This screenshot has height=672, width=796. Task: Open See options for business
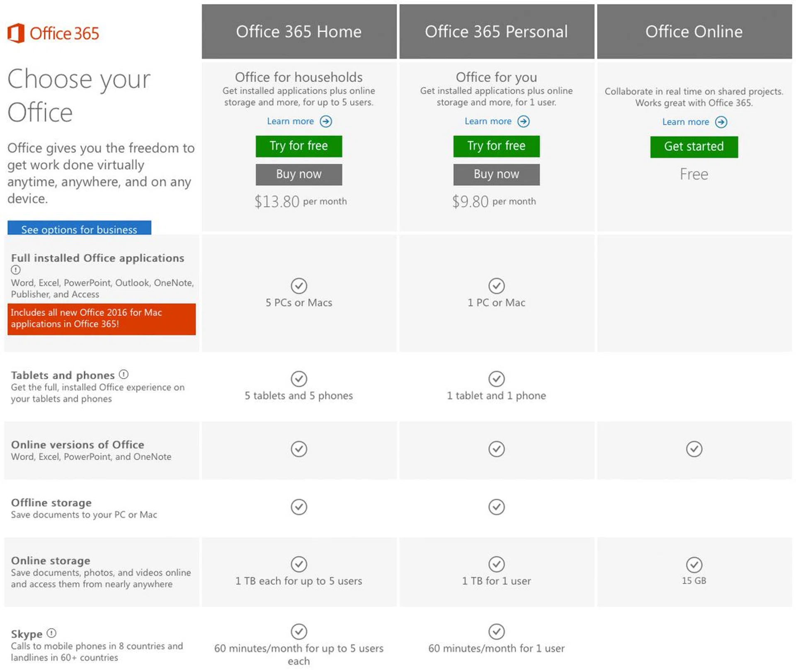79,228
